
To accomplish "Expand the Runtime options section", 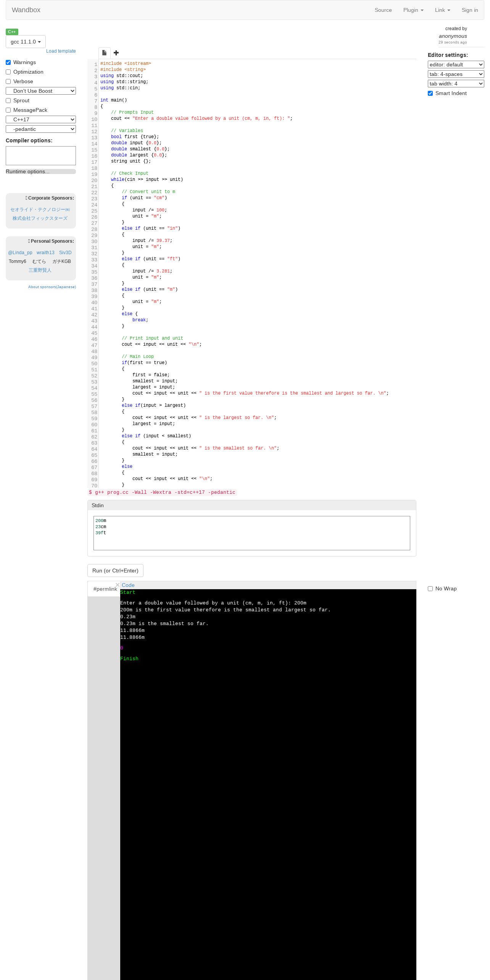I will (41, 171).
